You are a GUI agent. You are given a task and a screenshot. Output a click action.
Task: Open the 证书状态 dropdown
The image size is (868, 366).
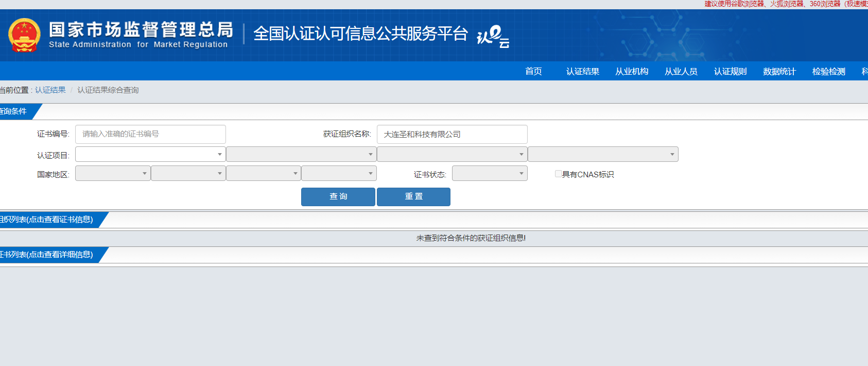(x=490, y=173)
